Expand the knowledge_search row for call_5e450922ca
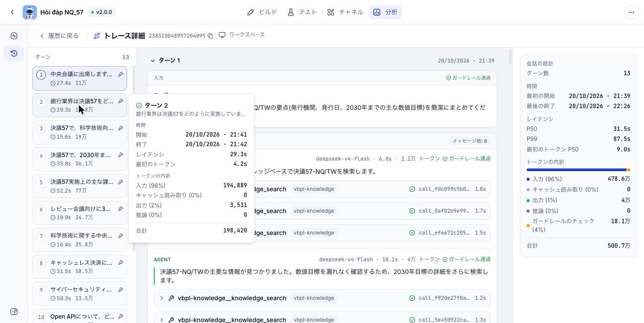This screenshot has width=644, height=323. (x=162, y=320)
